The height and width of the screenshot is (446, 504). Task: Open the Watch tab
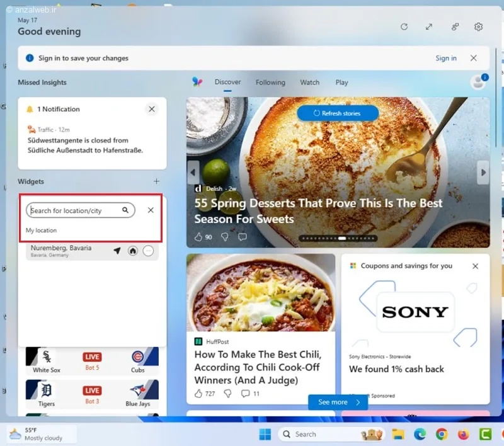click(309, 83)
